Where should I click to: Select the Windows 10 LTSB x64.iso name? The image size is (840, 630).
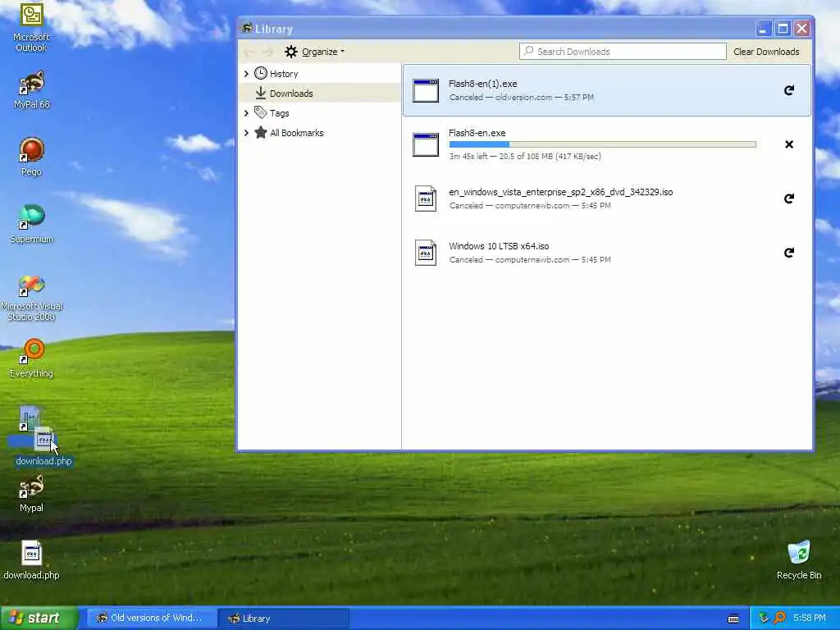[x=499, y=246]
